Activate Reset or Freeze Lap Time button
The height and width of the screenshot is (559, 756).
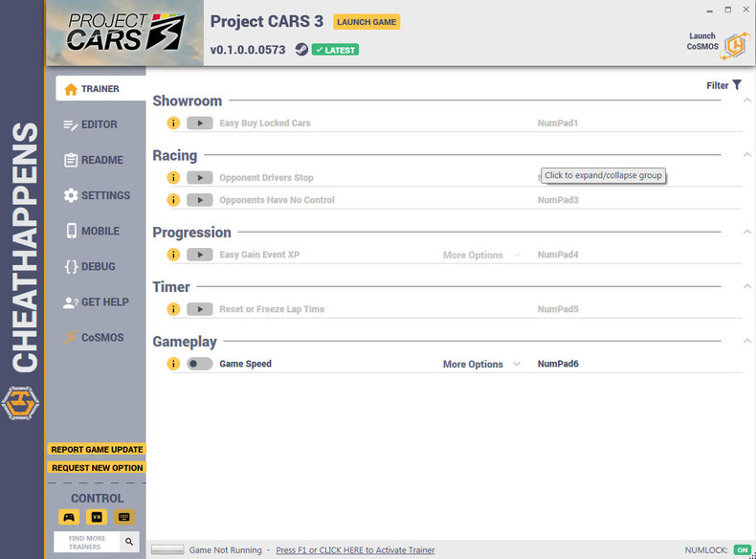pyautogui.click(x=200, y=308)
